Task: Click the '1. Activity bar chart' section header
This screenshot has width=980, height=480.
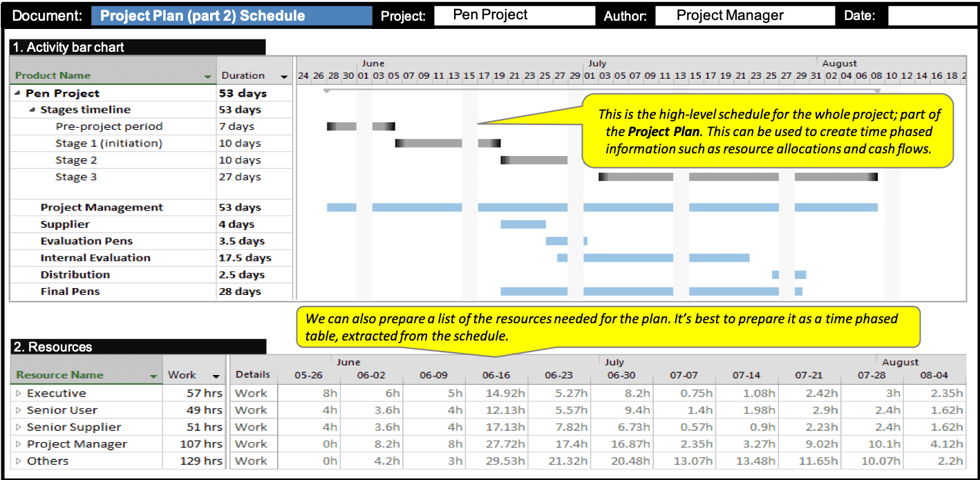Action: click(x=69, y=47)
